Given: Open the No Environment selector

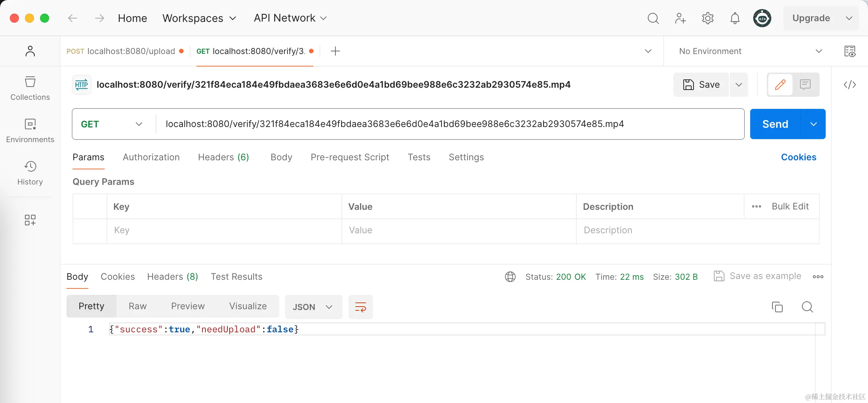Looking at the screenshot, I should [751, 51].
